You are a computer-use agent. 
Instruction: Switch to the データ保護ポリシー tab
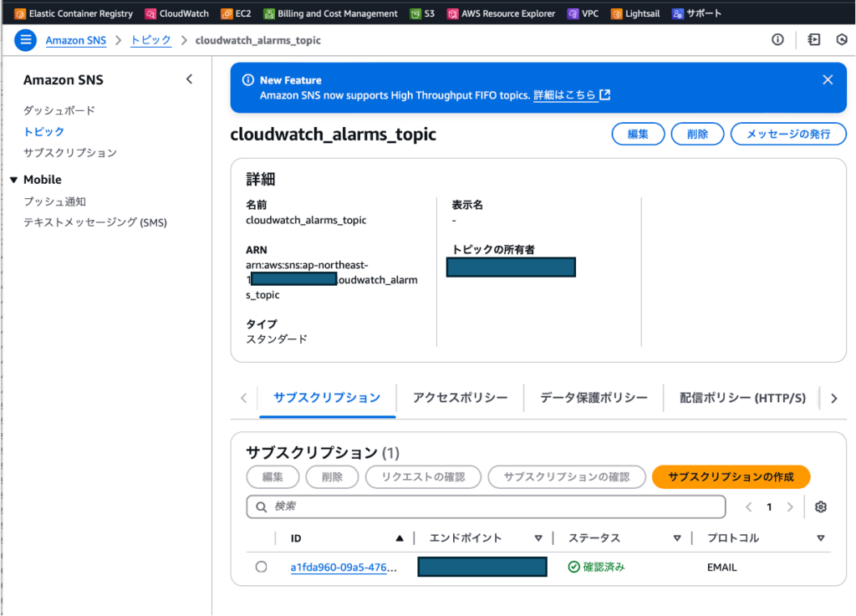click(594, 398)
